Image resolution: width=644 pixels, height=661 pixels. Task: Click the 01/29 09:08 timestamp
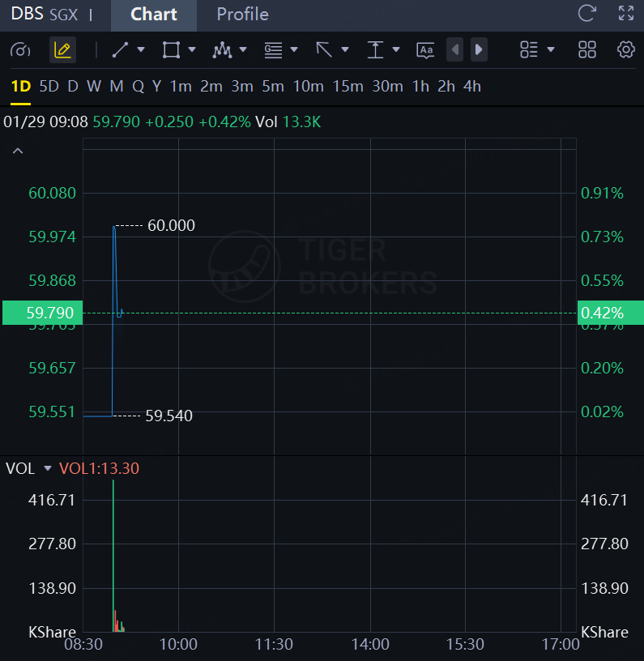pyautogui.click(x=45, y=122)
